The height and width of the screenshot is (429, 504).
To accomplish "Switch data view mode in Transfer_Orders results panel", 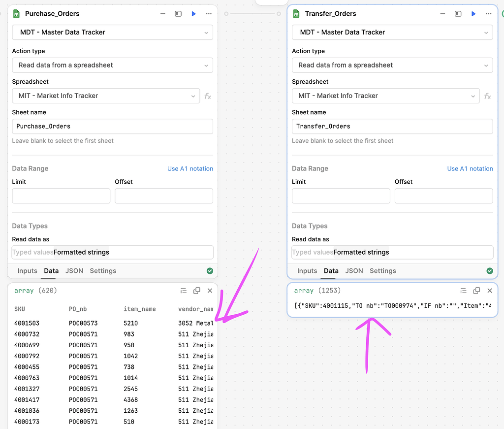I will (463, 291).
